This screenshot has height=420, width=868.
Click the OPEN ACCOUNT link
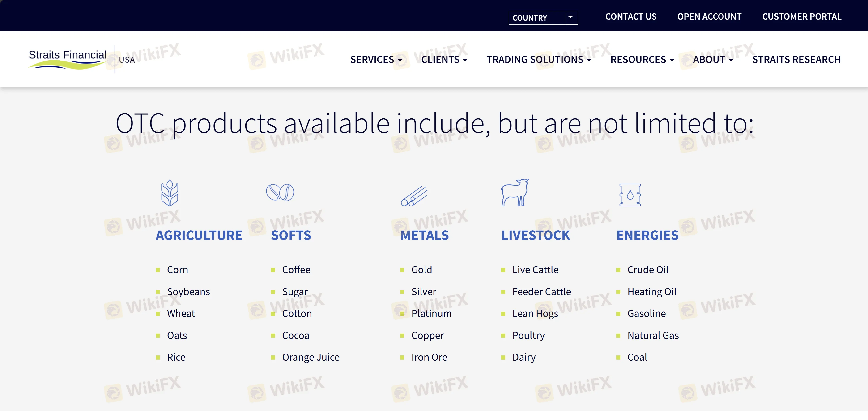pyautogui.click(x=709, y=17)
